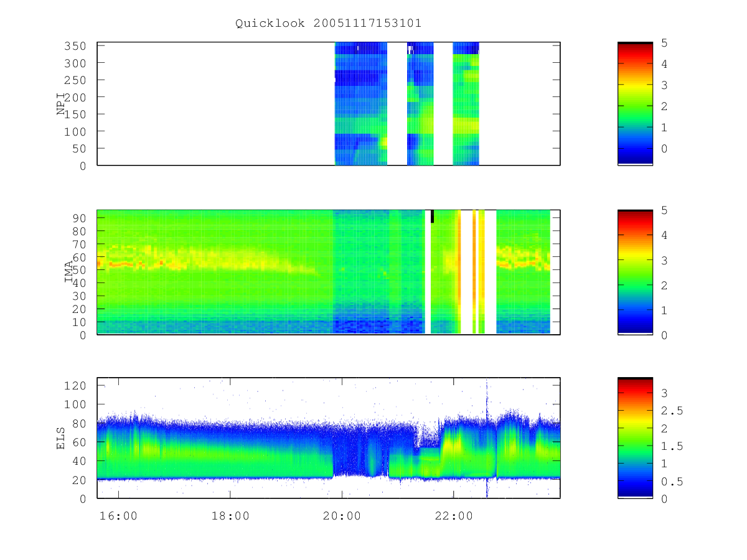Click the 0.5 label on ELS colorbar
Viewport: 747px width, 560px height.
point(670,482)
